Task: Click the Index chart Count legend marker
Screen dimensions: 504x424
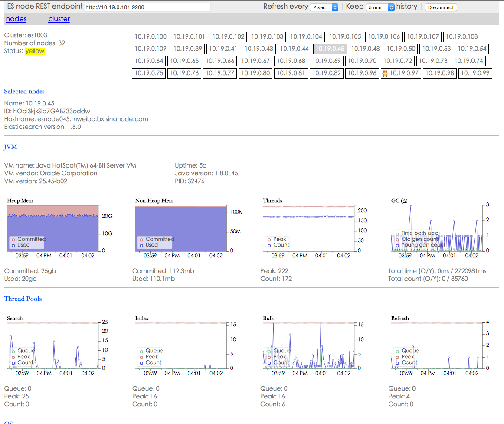Action: point(141,363)
